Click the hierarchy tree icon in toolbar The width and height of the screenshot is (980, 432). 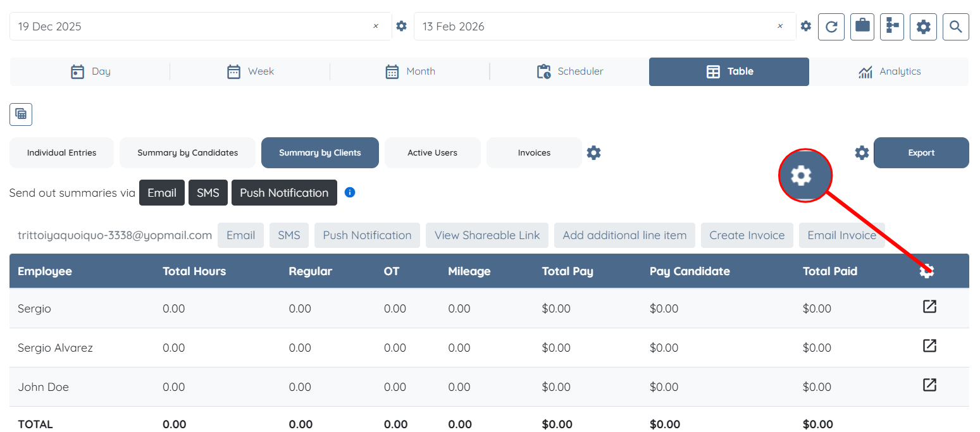pyautogui.click(x=892, y=27)
